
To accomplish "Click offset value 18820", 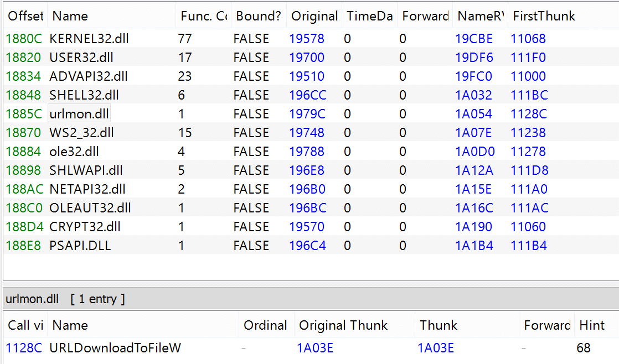I will 23,58.
